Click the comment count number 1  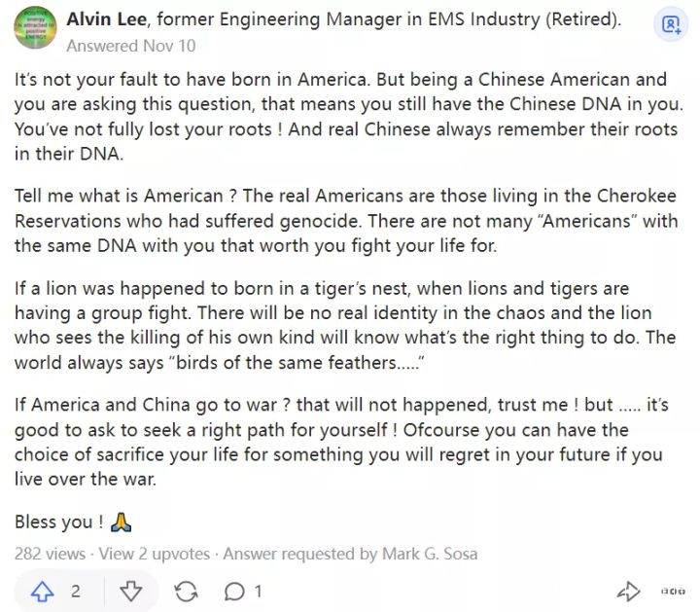click(x=258, y=591)
